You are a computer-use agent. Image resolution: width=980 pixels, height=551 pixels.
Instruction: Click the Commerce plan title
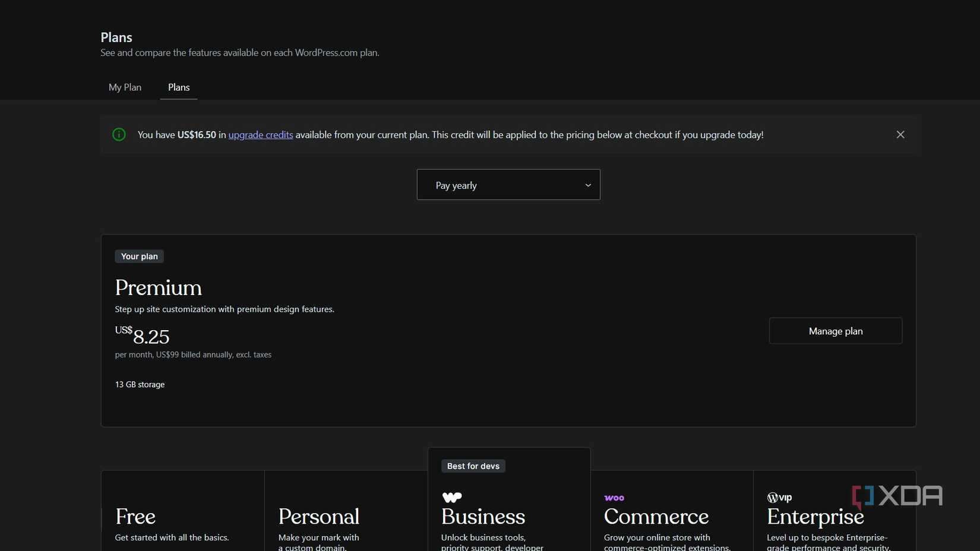pyautogui.click(x=656, y=516)
